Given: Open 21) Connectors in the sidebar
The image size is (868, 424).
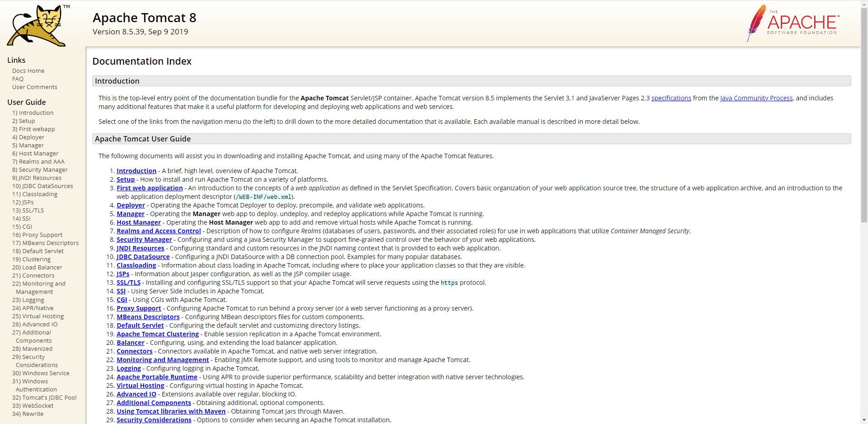Looking at the screenshot, I should (x=33, y=276).
